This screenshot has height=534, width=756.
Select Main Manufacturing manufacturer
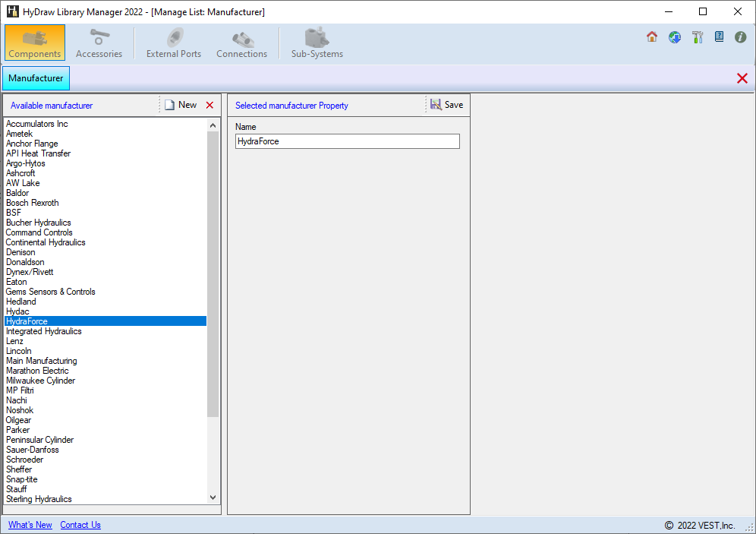tap(106, 361)
